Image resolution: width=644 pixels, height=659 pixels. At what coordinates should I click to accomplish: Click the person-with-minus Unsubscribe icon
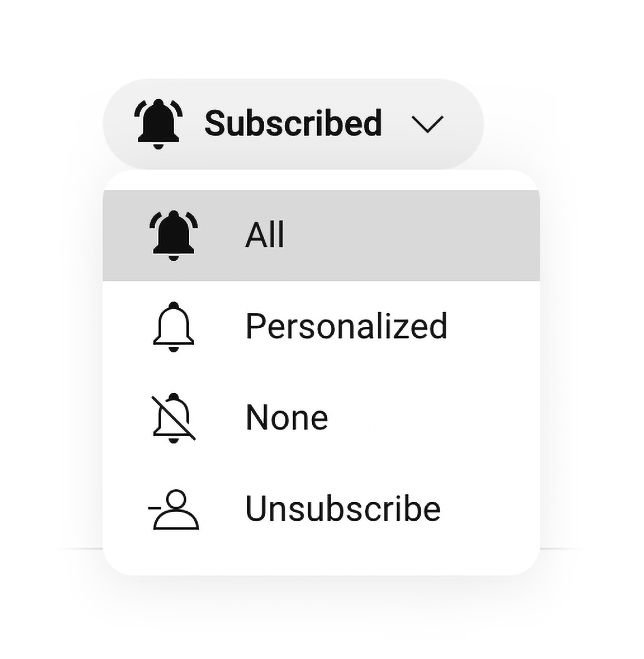[x=173, y=509]
